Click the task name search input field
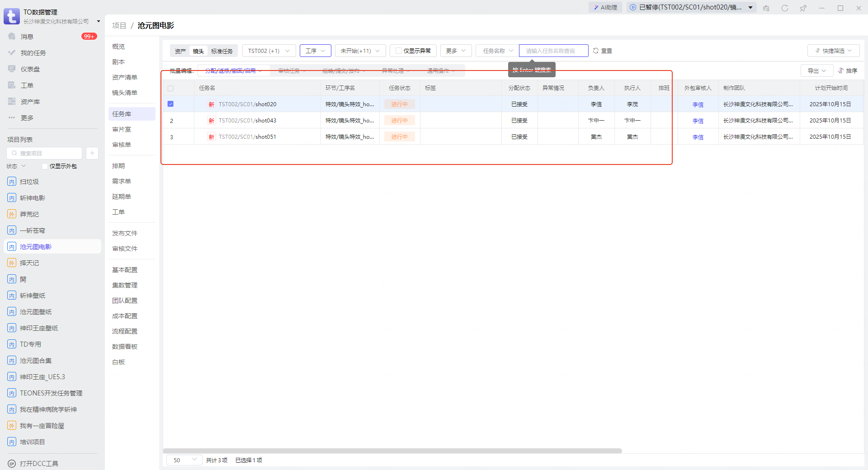The image size is (868, 470). 553,51
